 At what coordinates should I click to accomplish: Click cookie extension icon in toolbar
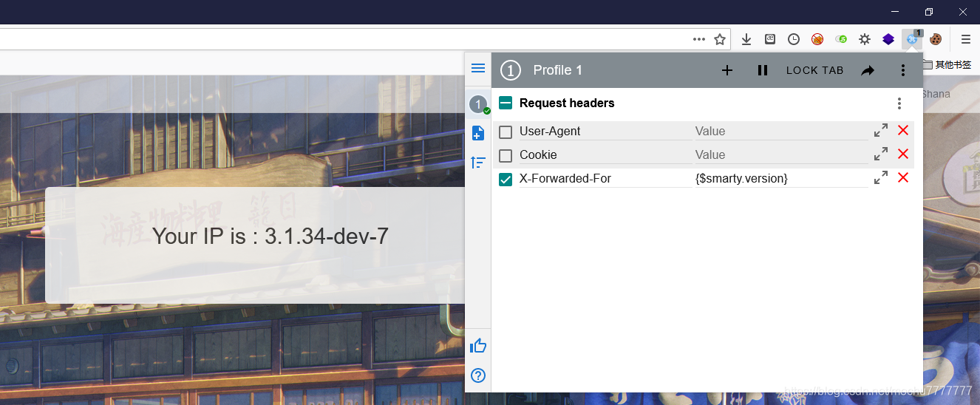[x=936, y=39]
